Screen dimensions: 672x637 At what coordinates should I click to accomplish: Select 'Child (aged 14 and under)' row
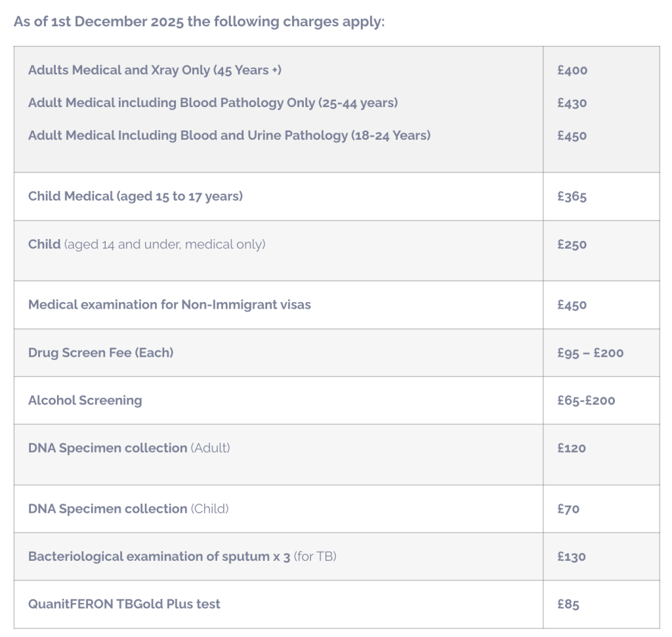pyautogui.click(x=146, y=244)
